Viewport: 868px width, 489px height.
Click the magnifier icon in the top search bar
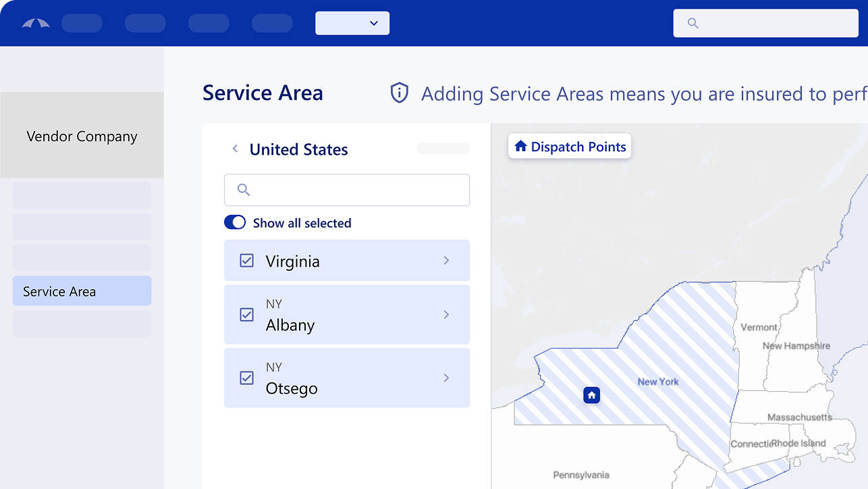pos(693,23)
